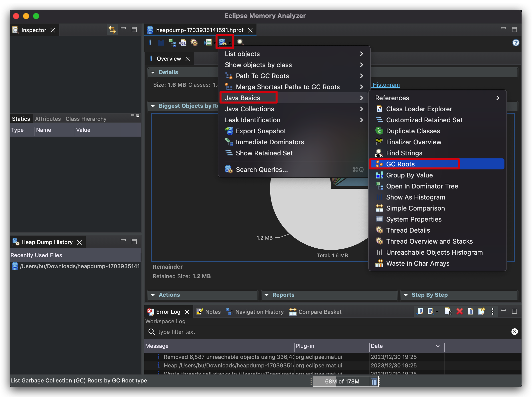Screen dimensions: 532x397
Task: Open the dominator tree toolbar icon
Action: tap(172, 43)
